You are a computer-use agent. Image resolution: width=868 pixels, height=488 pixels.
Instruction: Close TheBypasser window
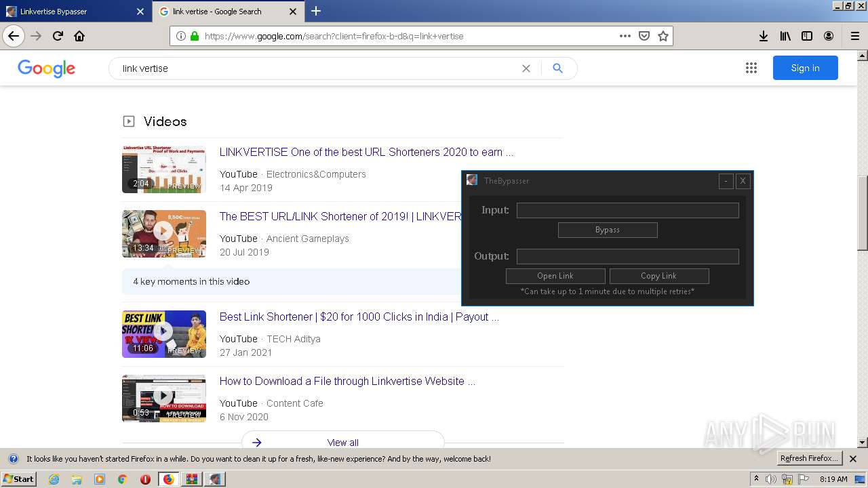(x=743, y=181)
